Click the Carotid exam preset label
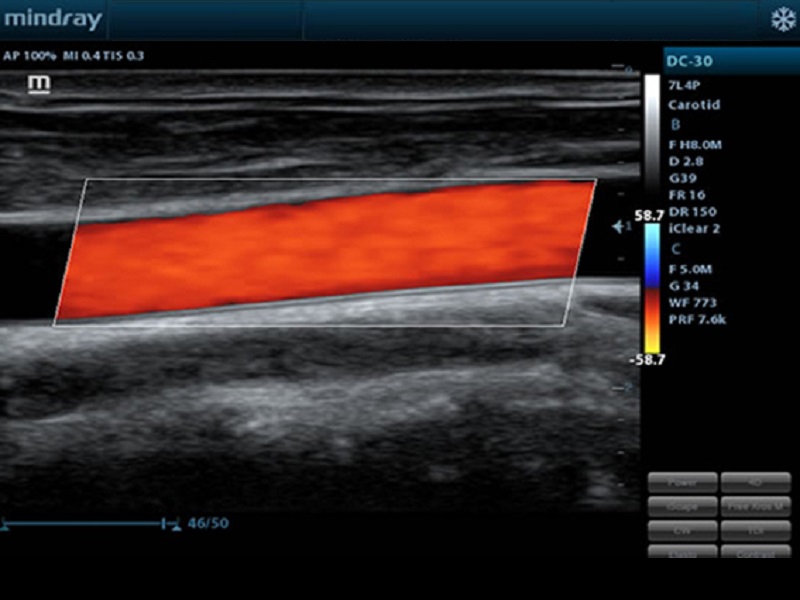The image size is (800, 600). click(x=694, y=104)
